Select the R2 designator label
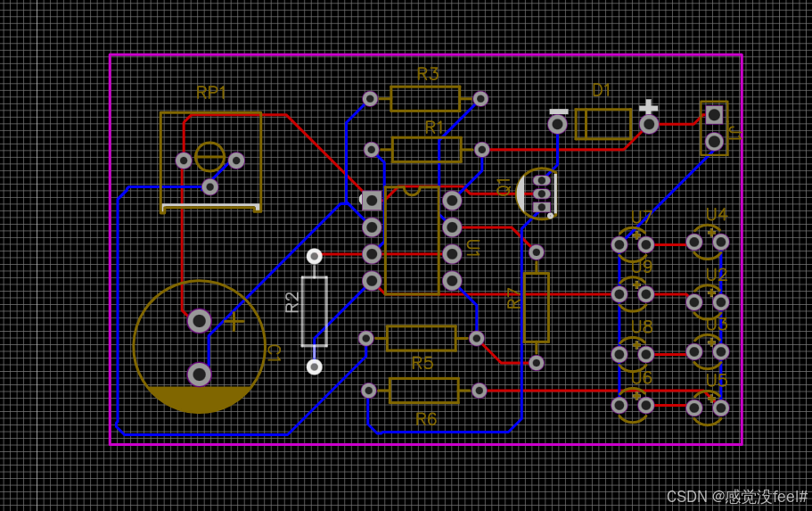Screen dimensions: 812x511 [x=292, y=302]
